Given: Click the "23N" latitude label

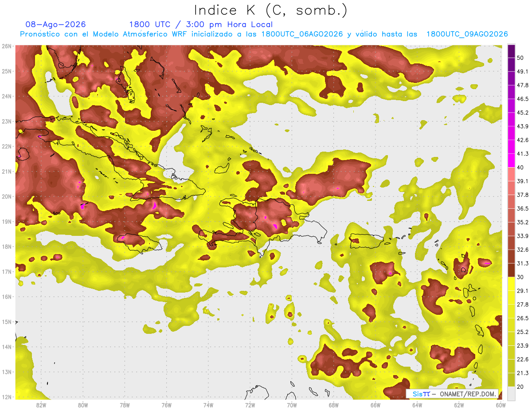Looking at the screenshot, I should (x=6, y=121).
